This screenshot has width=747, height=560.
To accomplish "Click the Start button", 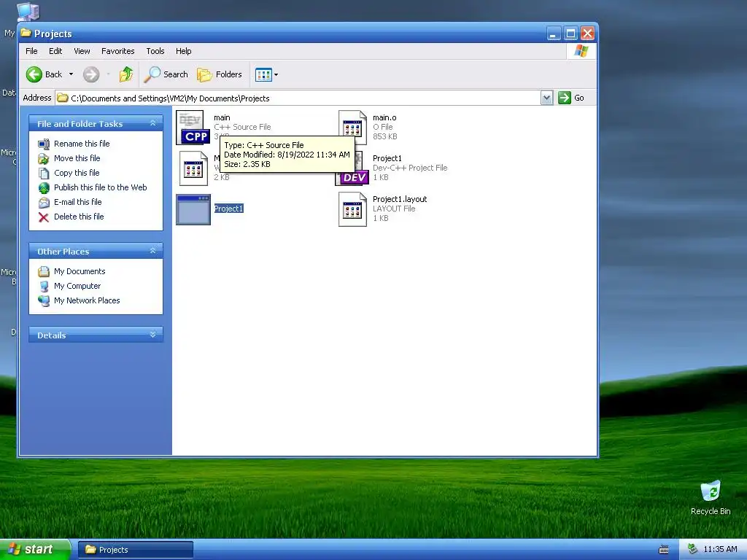I will pos(35,549).
